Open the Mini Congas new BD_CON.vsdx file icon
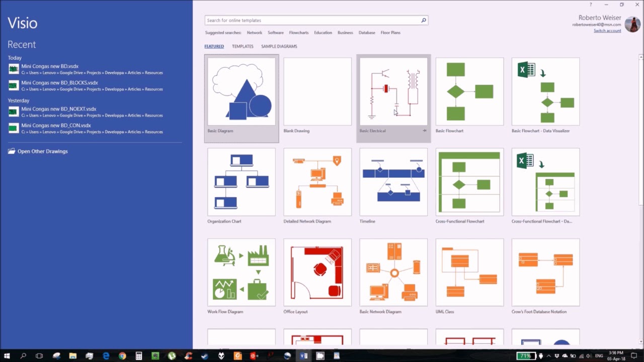The image size is (644, 362). 14,128
